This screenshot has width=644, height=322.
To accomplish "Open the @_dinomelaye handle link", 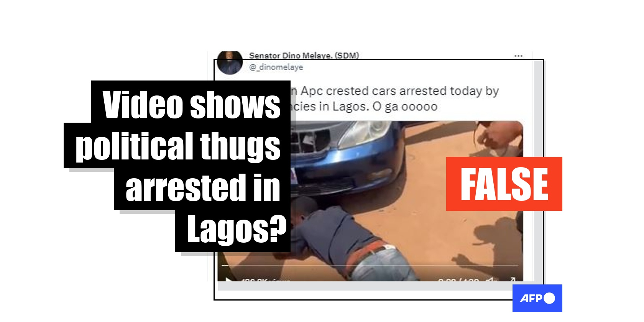I will point(276,67).
